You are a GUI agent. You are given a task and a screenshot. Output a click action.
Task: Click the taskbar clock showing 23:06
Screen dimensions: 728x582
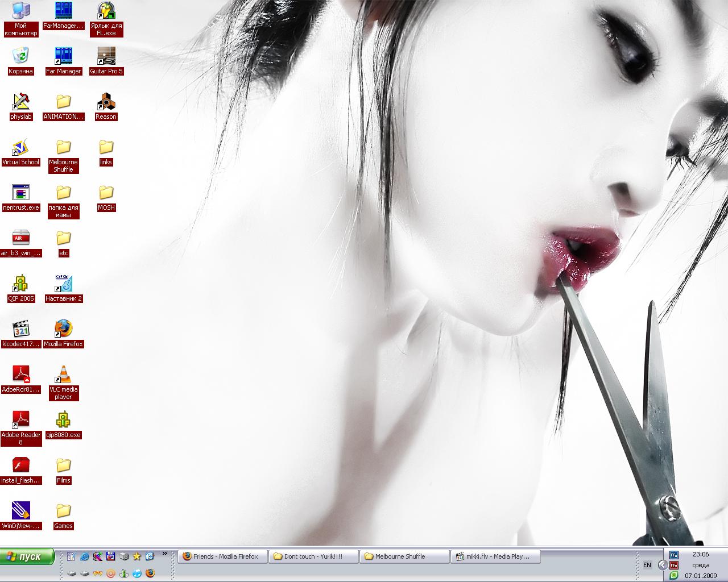coord(701,554)
